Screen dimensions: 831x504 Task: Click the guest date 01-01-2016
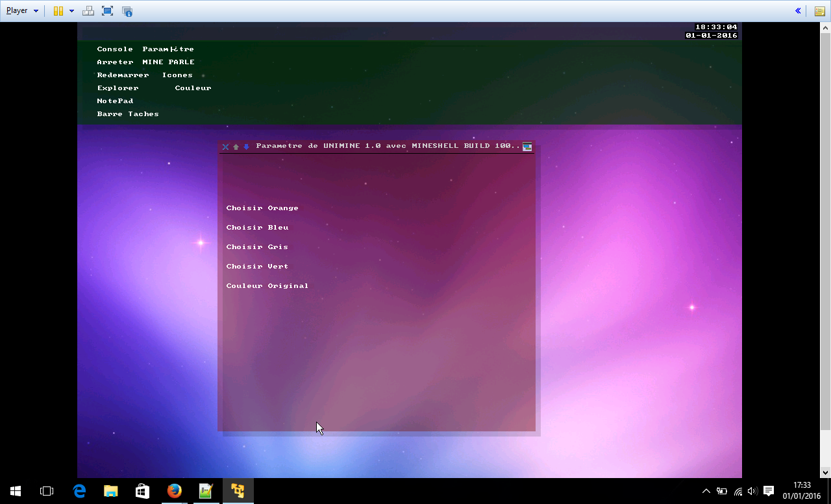point(712,36)
